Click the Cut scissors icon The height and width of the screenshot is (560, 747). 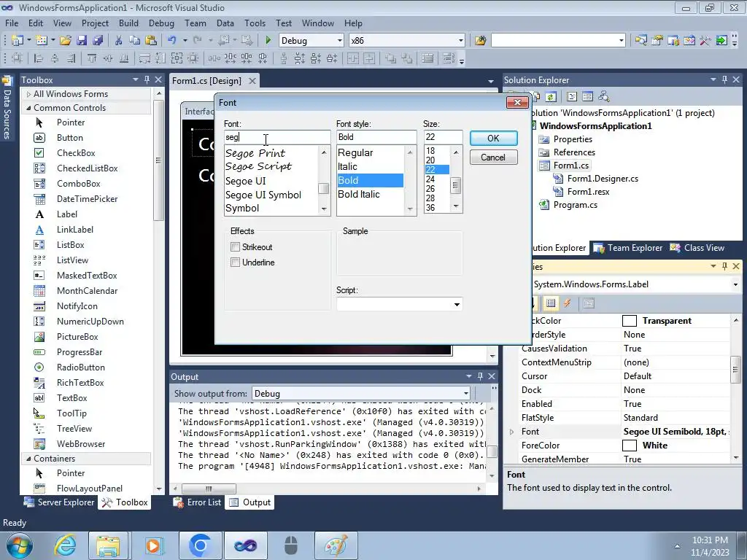pyautogui.click(x=119, y=41)
